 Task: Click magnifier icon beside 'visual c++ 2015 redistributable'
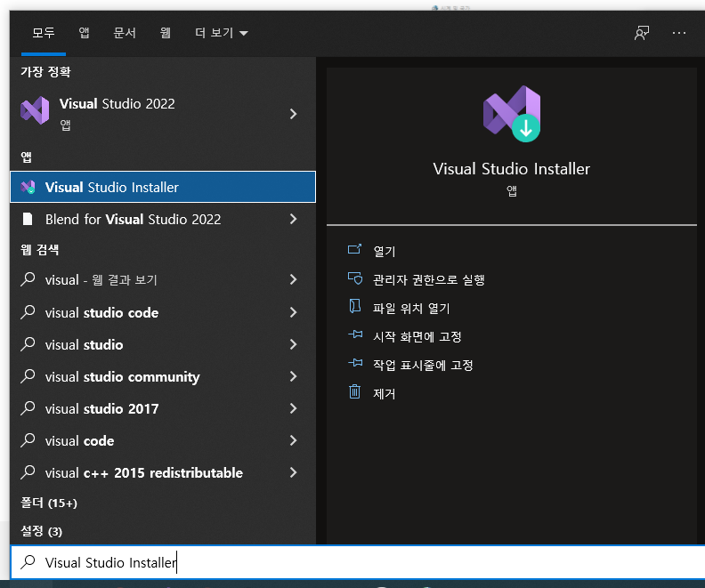(x=28, y=472)
